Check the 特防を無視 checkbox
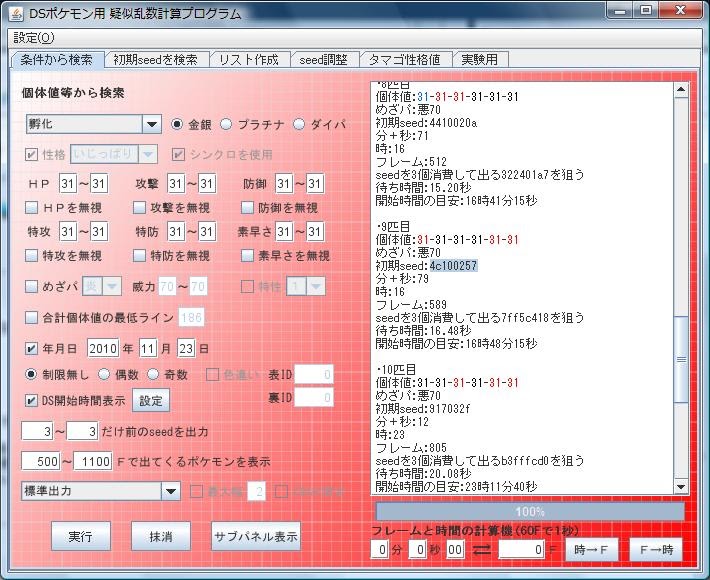The height and width of the screenshot is (580, 710). pos(139,255)
